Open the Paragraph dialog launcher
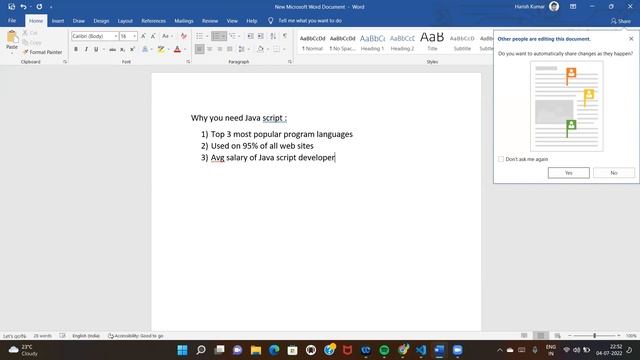 click(290, 62)
